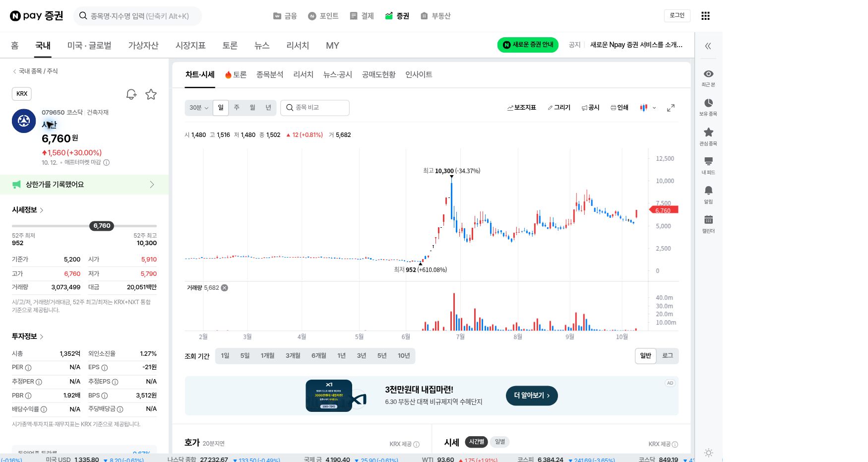
Task: Toggle dark mode sun icon
Action: (708, 453)
